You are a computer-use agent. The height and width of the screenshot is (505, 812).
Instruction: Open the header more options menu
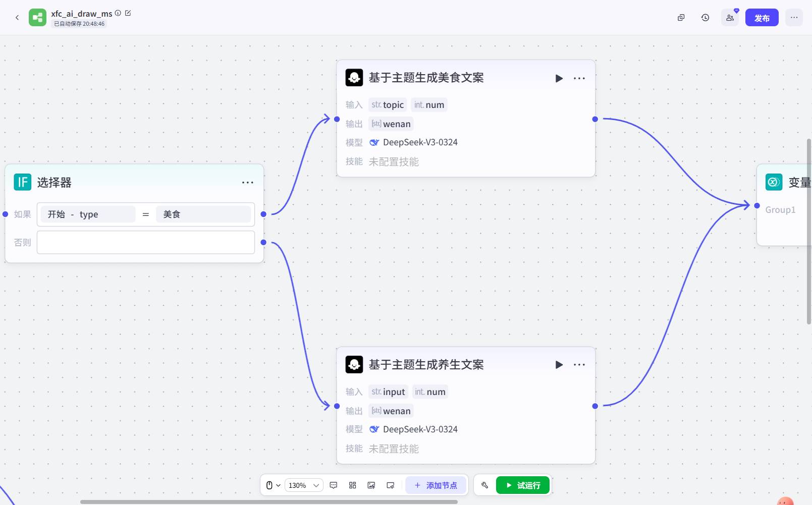(794, 18)
